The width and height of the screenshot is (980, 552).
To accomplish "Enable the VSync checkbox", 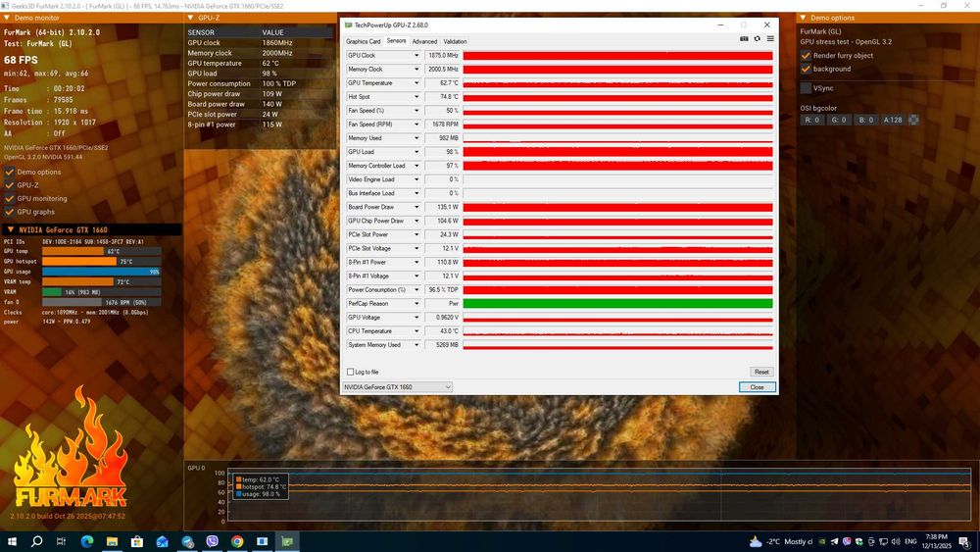I will tap(806, 88).
